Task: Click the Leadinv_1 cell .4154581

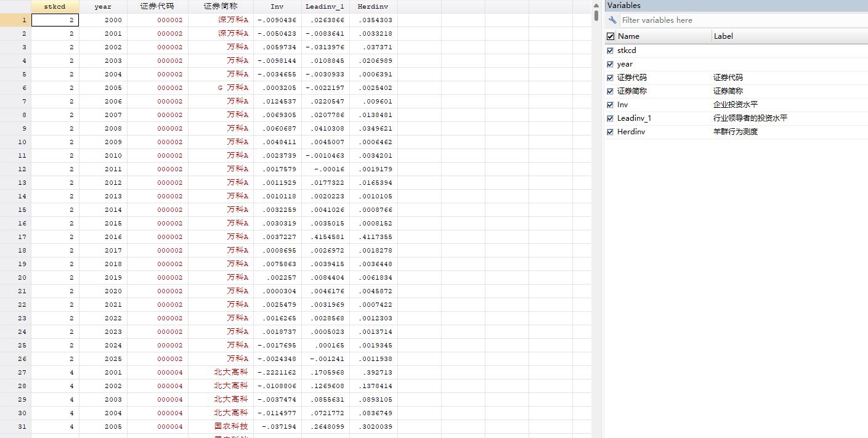Action: (325, 237)
